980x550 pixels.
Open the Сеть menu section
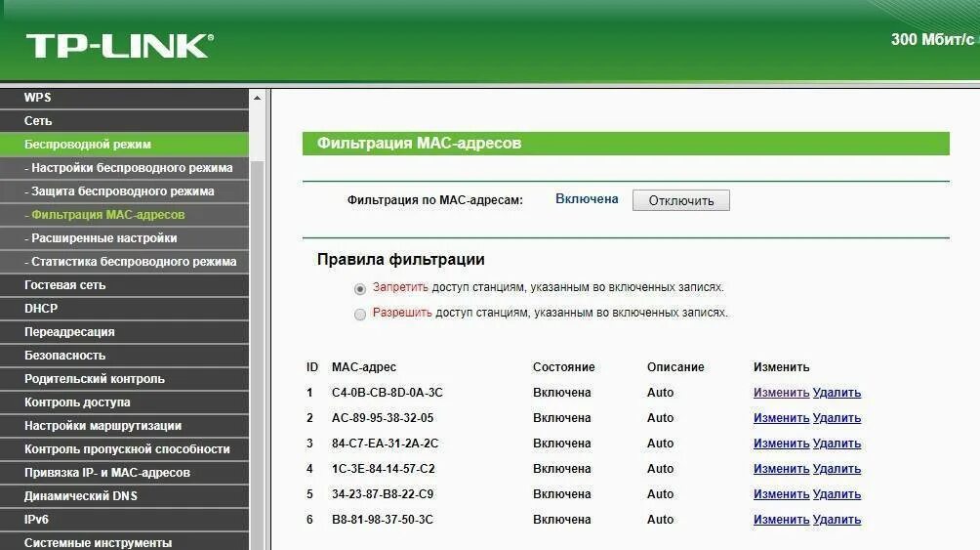point(124,121)
